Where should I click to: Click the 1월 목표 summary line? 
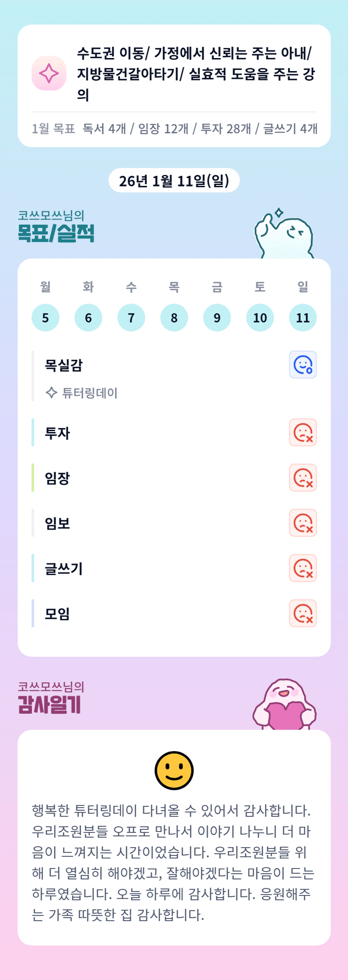[x=174, y=129]
